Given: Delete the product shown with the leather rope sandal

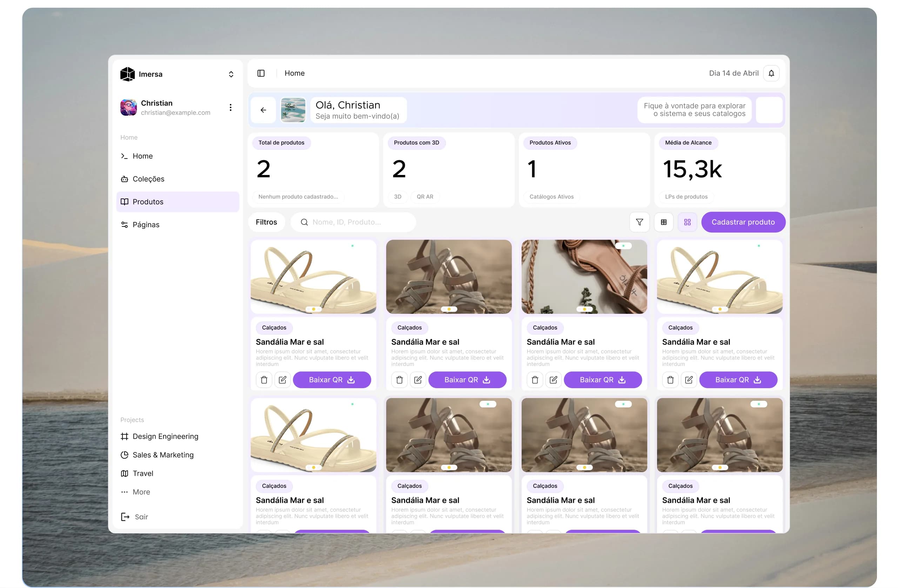Looking at the screenshot, I should click(x=535, y=380).
